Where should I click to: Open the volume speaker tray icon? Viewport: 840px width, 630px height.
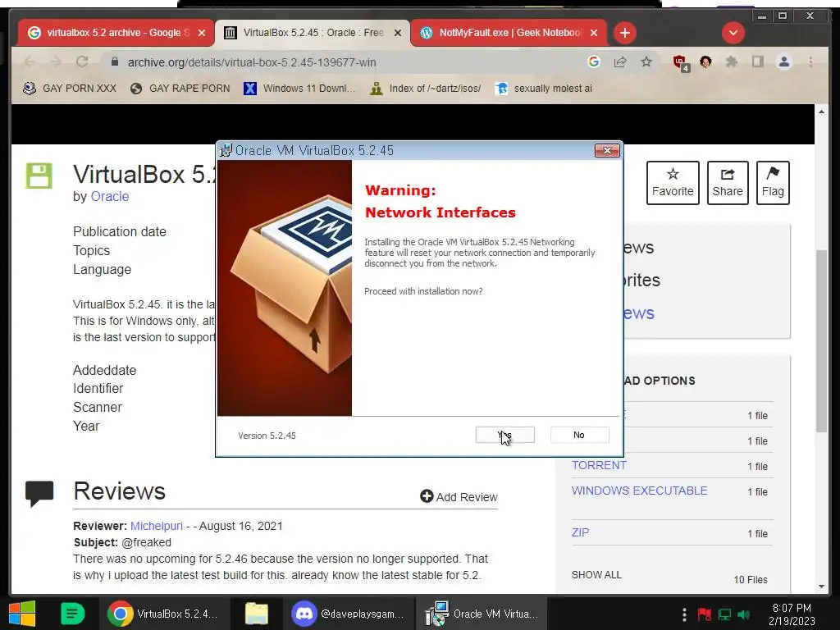point(743,614)
